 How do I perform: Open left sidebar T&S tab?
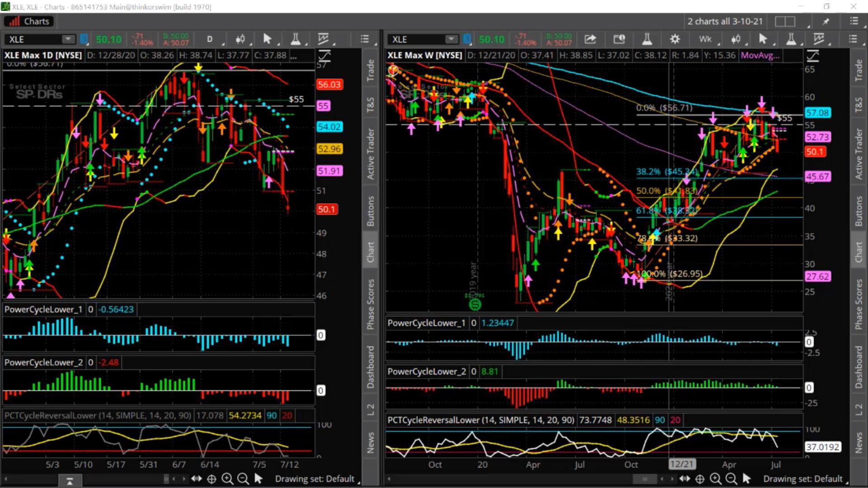[x=370, y=105]
